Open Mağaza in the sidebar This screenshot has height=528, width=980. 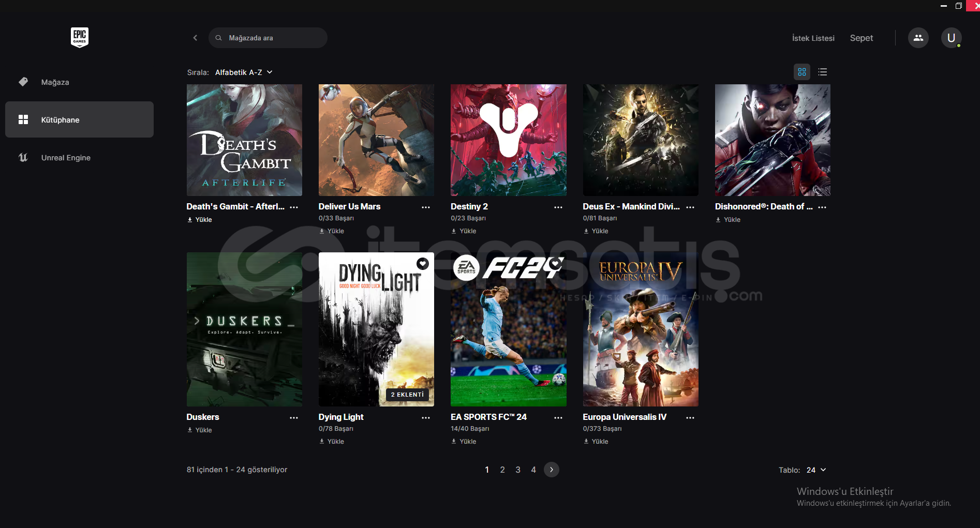(79, 82)
